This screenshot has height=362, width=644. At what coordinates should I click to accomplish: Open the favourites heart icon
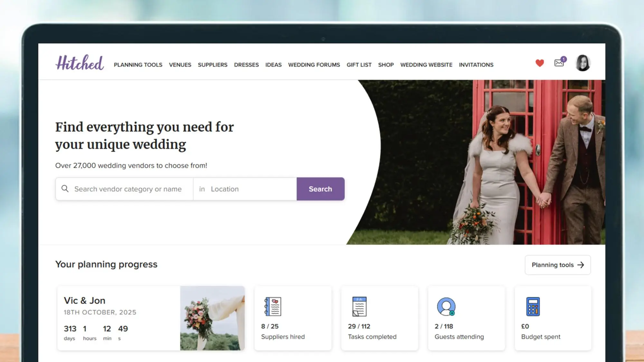pyautogui.click(x=540, y=63)
